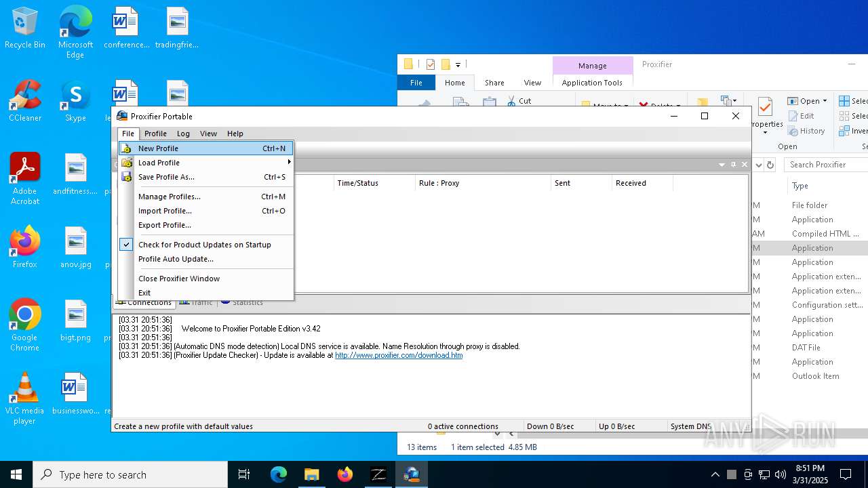Click Edit in Explorer ribbon
Image resolution: width=868 pixels, height=488 pixels.
pos(800,116)
